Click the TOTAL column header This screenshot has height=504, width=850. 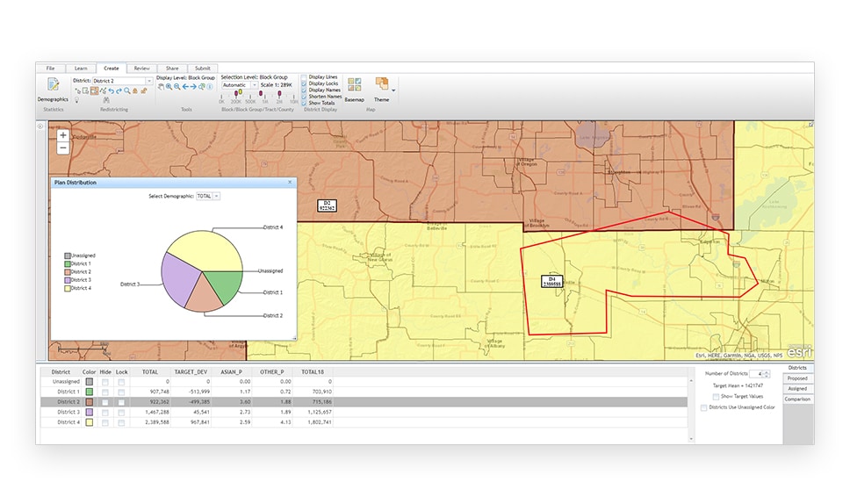click(150, 372)
